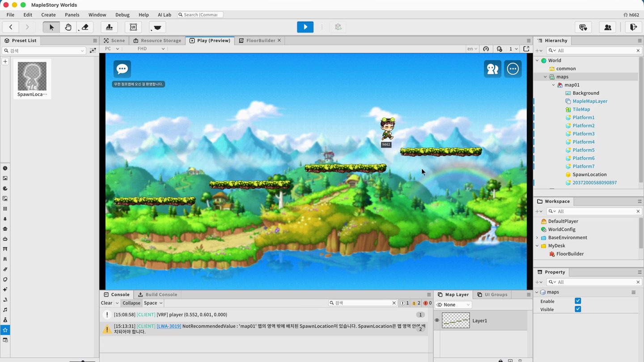
Task: Select the SpawnLocation preset thumbnail
Action: click(x=32, y=79)
